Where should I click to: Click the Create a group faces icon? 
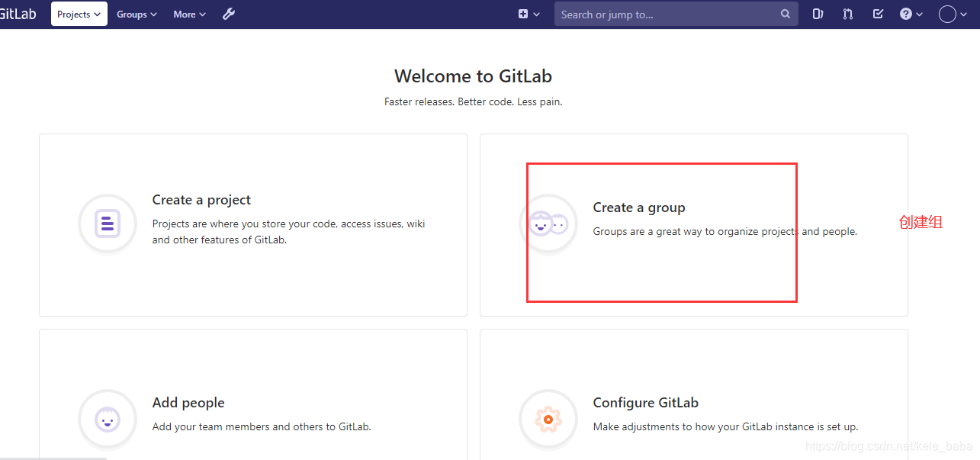[548, 224]
